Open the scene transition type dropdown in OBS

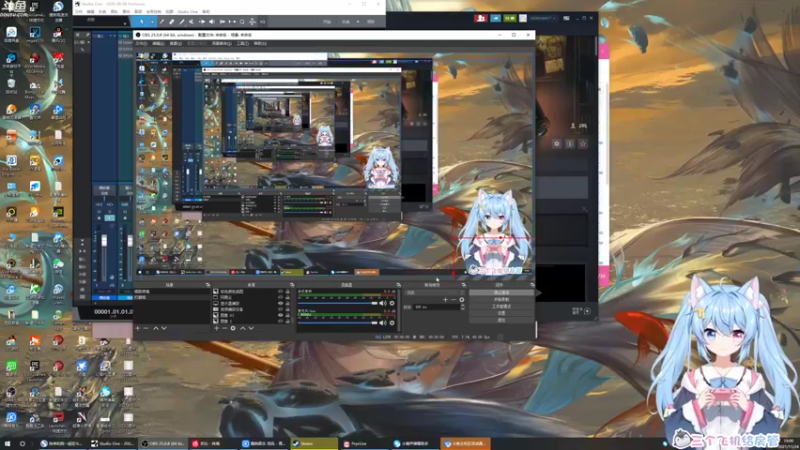click(435, 292)
